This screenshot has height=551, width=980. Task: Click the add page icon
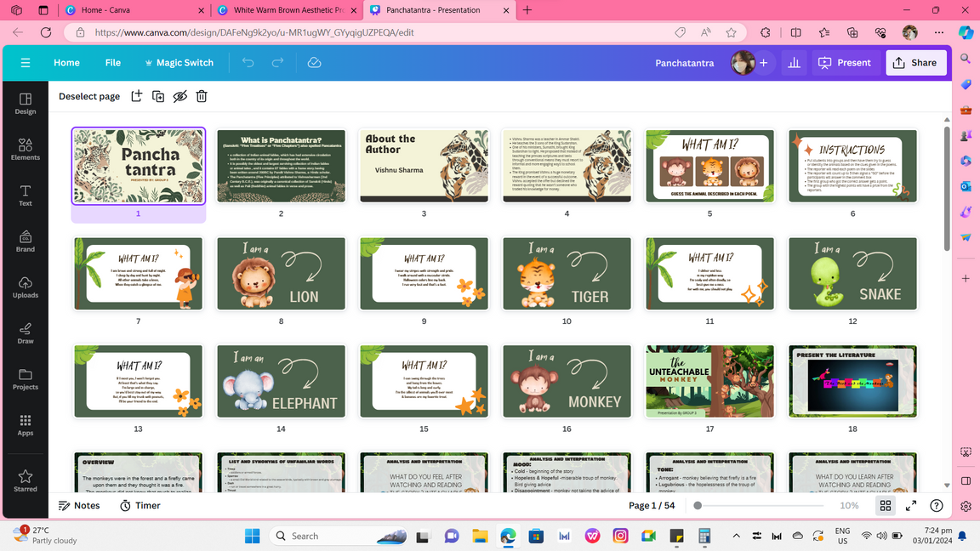pos(136,96)
